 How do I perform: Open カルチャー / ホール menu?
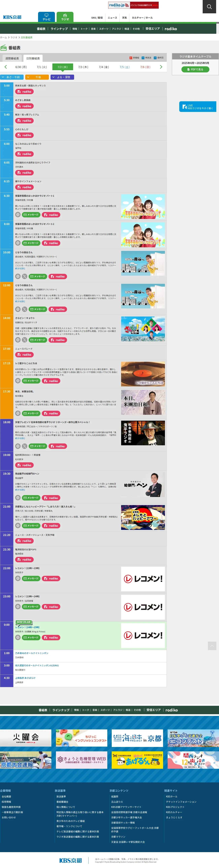[x=142, y=18]
